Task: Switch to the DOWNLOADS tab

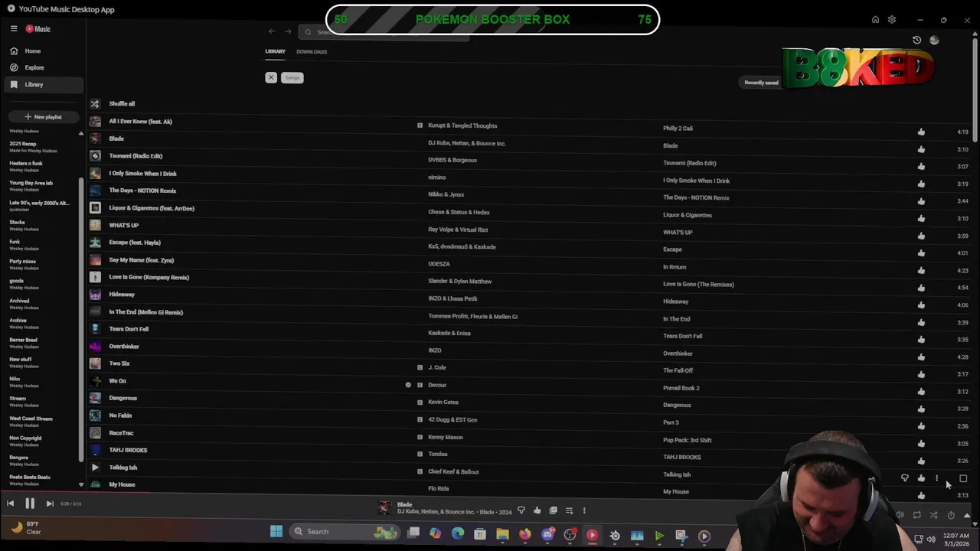Action: click(312, 51)
